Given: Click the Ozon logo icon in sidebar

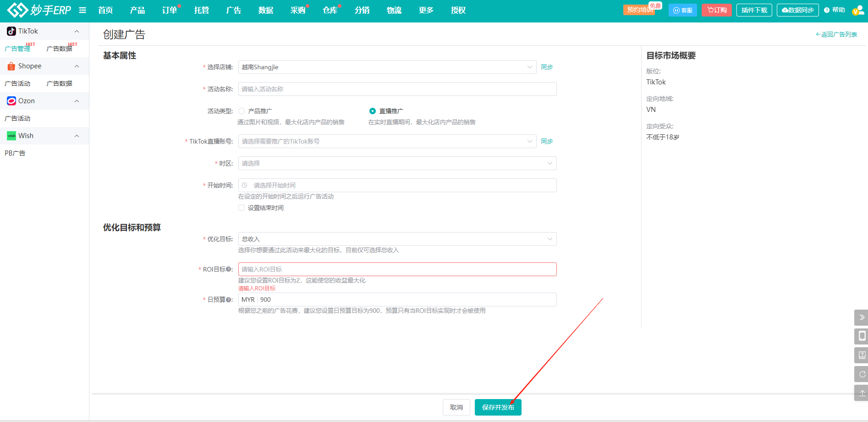Looking at the screenshot, I should 11,101.
